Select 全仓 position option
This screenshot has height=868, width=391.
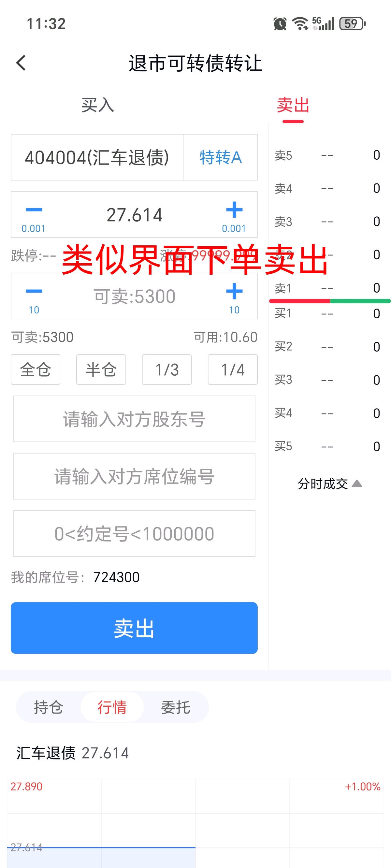click(x=36, y=369)
